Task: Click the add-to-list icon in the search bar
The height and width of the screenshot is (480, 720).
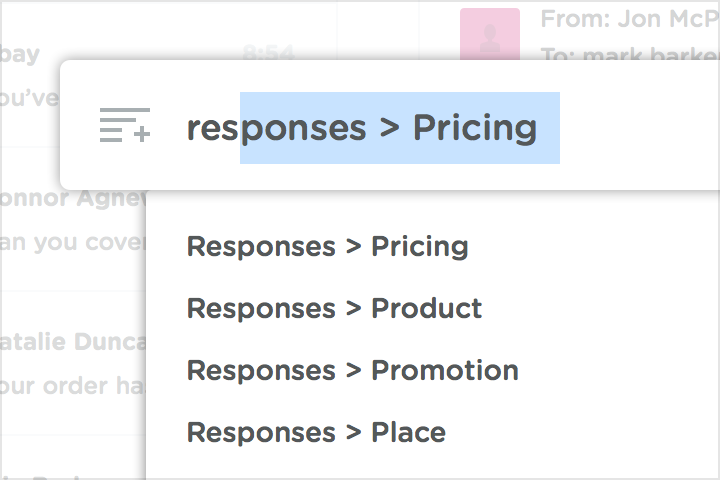Action: (x=125, y=125)
